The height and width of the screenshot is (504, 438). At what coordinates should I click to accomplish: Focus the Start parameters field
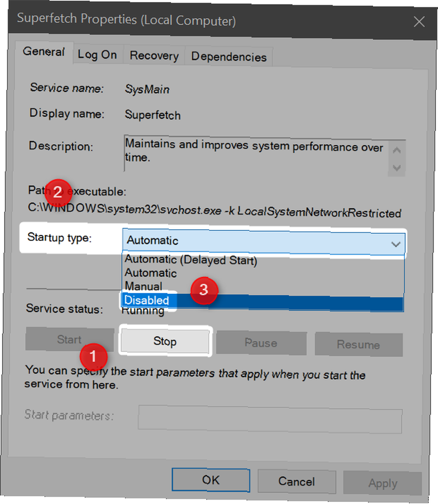coord(270,419)
